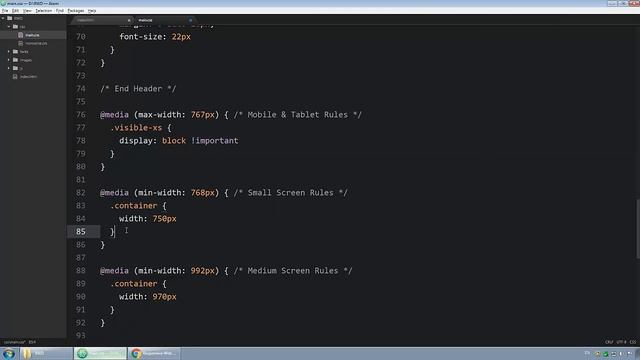Collapse the css folder arrow
The height and width of the screenshot is (360, 640).
pyautogui.click(x=9, y=27)
